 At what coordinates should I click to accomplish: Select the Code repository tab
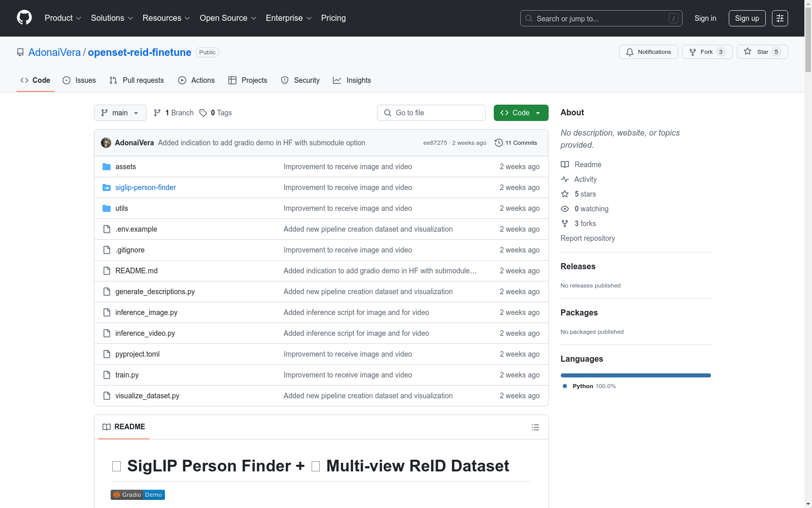coord(36,80)
